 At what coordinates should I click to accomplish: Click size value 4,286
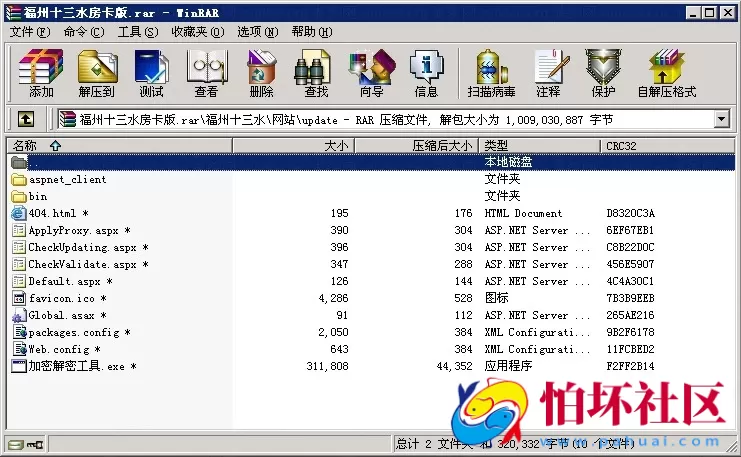pos(333,298)
